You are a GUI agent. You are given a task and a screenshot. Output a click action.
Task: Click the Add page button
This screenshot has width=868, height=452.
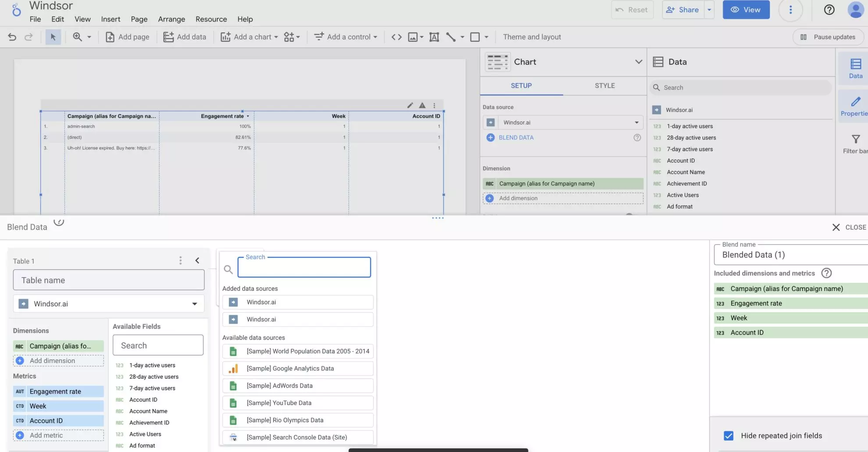pos(128,37)
